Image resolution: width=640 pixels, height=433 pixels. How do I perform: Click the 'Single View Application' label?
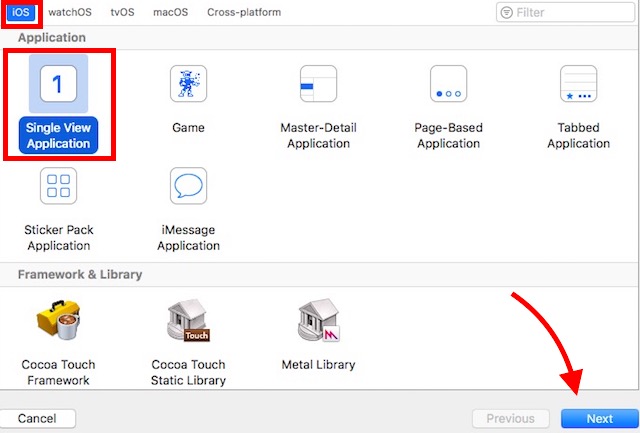click(58, 135)
